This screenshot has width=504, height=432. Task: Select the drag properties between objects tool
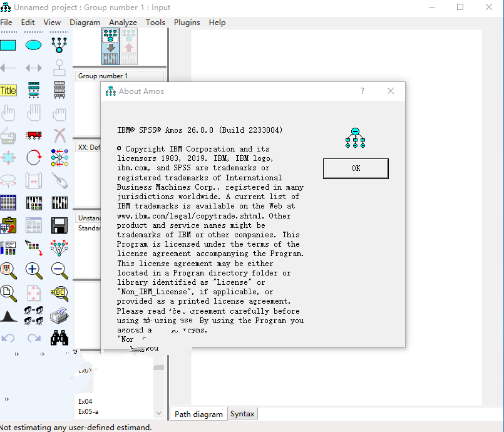point(33,248)
